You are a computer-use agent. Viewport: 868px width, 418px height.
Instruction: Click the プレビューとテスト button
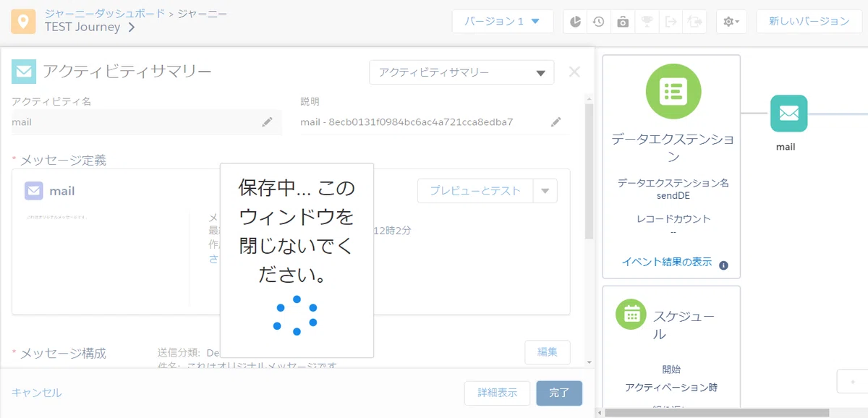475,191
